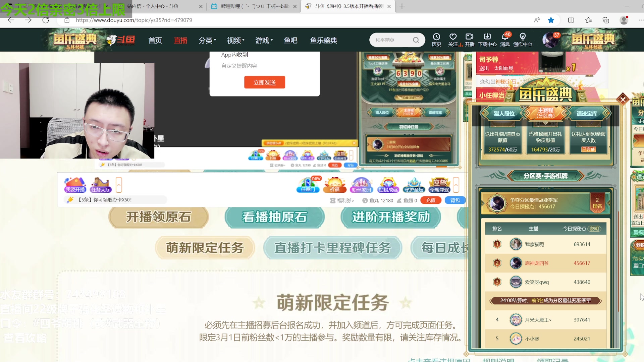The height and width of the screenshot is (362, 644).
Task: Click the 直播打卡里程碑任务 button
Action: [x=333, y=248]
